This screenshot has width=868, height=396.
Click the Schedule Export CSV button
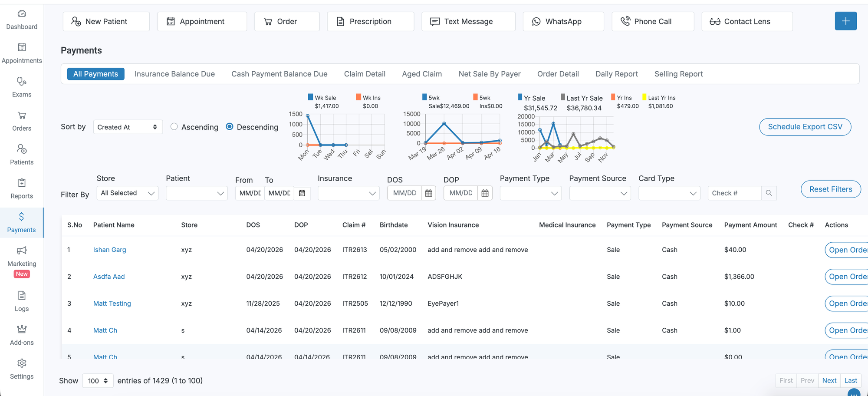pos(805,127)
